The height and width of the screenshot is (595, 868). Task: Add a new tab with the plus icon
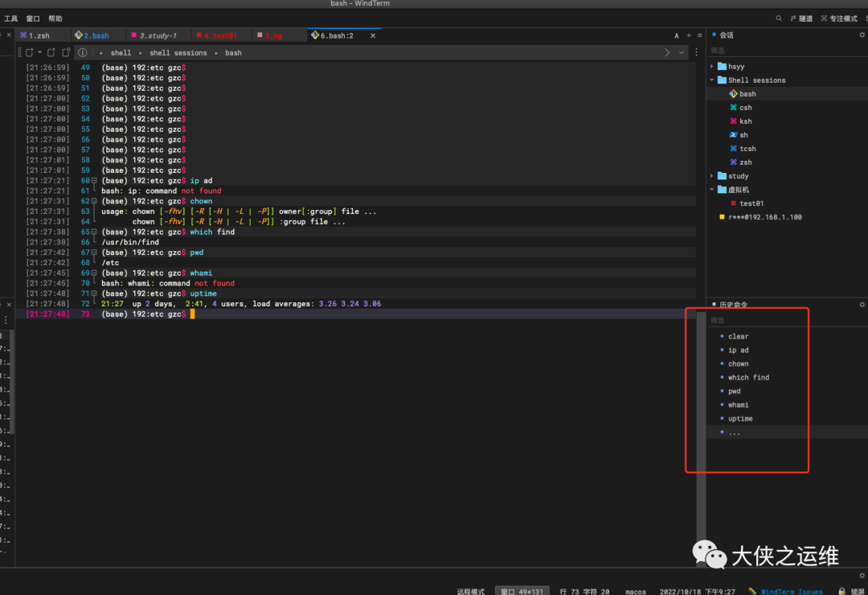pyautogui.click(x=689, y=35)
